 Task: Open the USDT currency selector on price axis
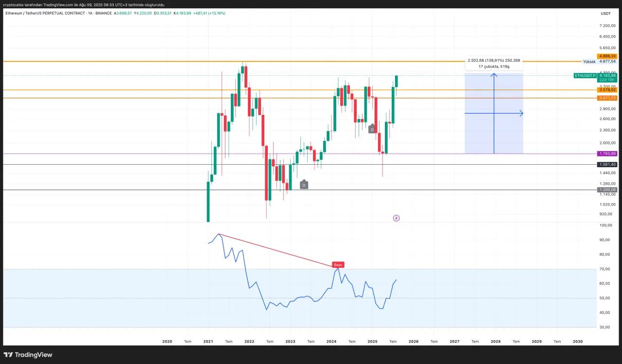605,14
